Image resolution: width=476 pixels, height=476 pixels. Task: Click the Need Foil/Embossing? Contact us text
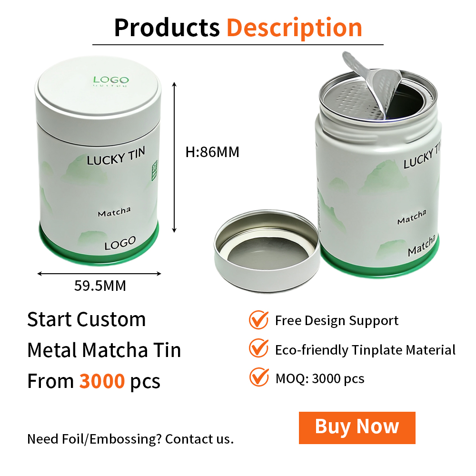[130, 439]
